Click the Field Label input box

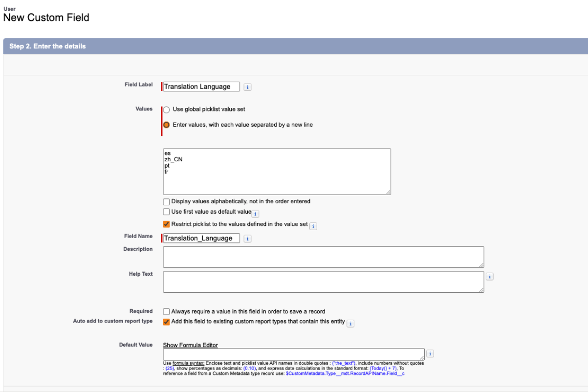[201, 87]
